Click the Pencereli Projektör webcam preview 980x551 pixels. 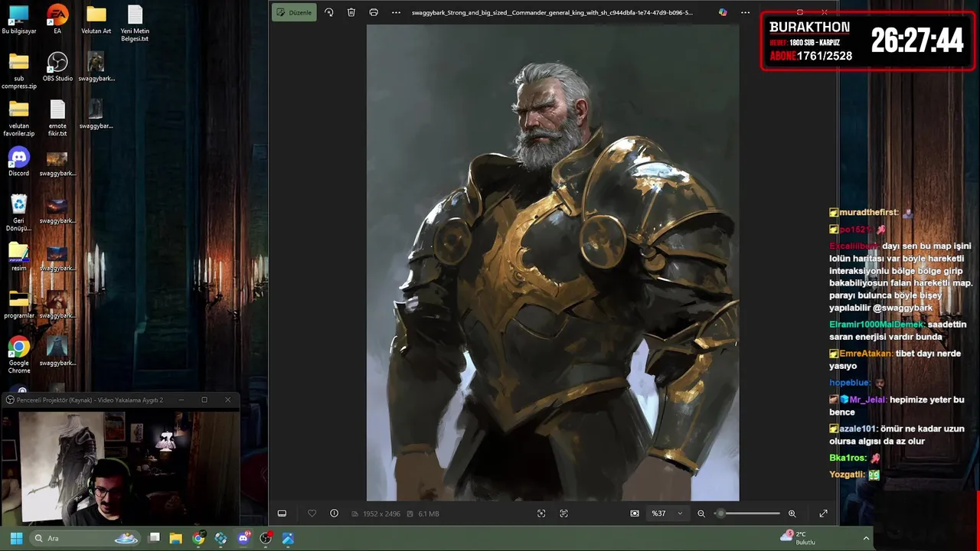point(120,467)
